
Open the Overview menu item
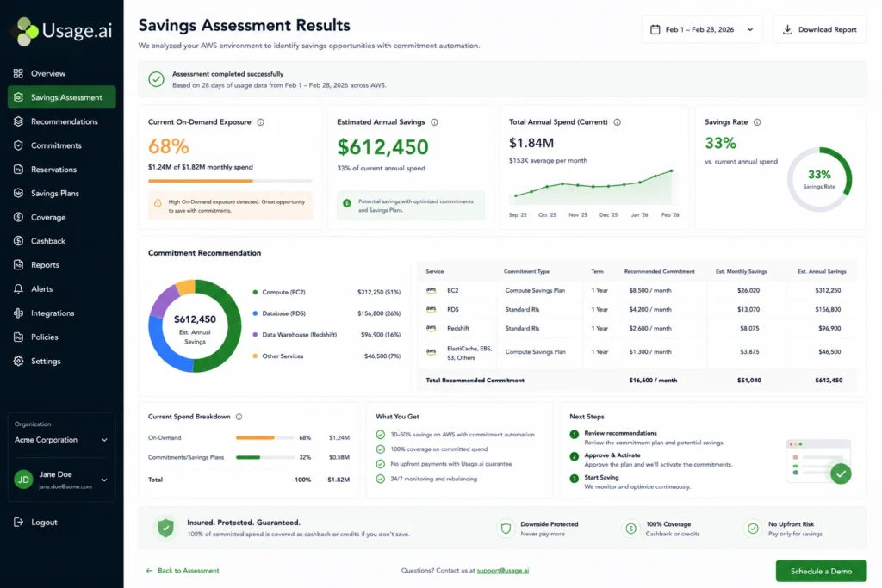[62, 74]
